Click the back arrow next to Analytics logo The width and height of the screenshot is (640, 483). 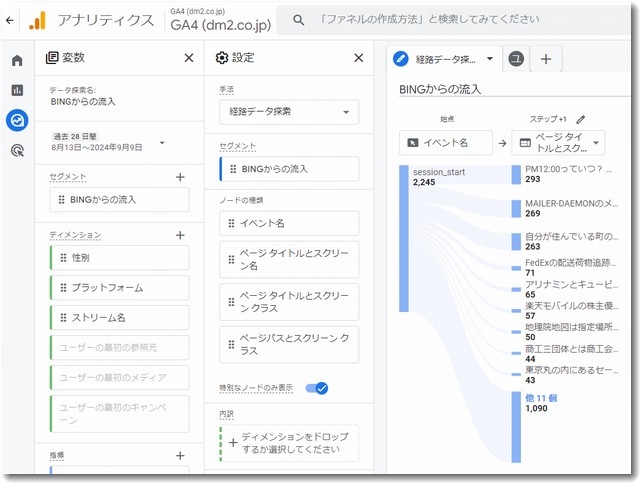(x=10, y=20)
